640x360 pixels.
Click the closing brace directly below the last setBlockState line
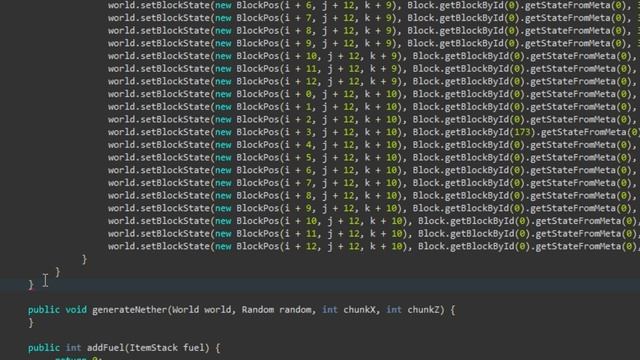coord(84,259)
